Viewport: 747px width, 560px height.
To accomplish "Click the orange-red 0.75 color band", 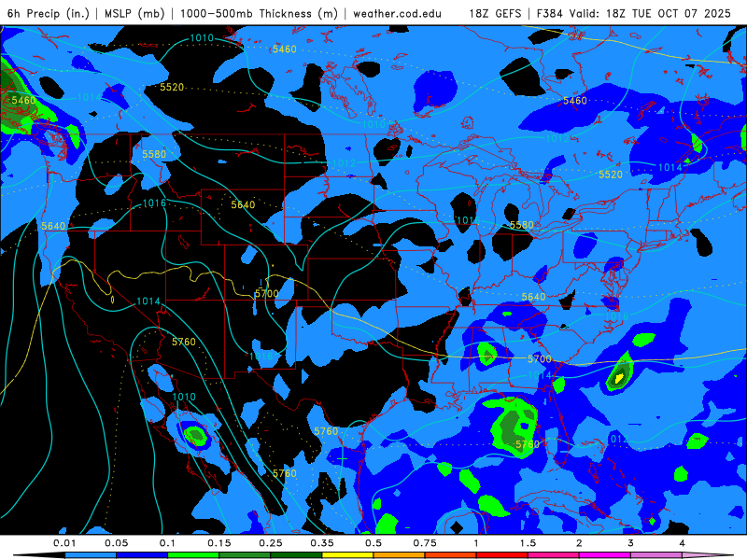I will 451,555.
